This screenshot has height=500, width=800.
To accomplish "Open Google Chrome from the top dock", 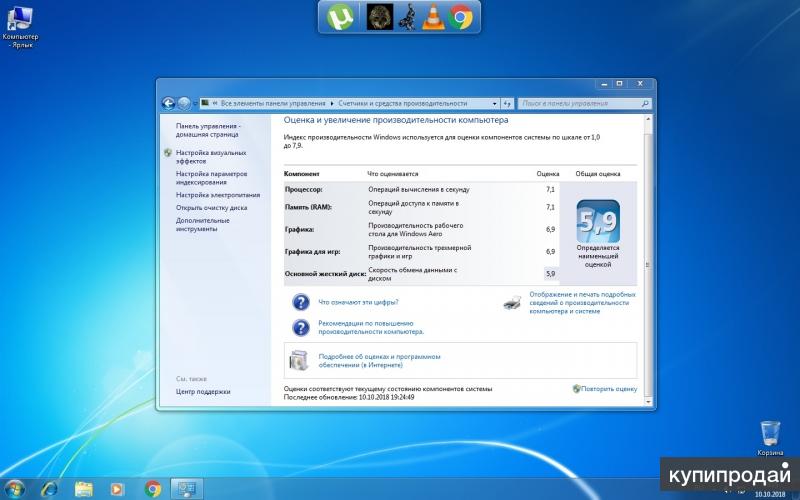I will tap(461, 16).
